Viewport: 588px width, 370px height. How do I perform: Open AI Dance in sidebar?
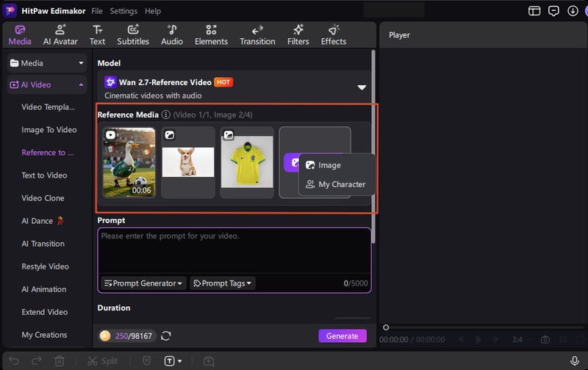[43, 221]
